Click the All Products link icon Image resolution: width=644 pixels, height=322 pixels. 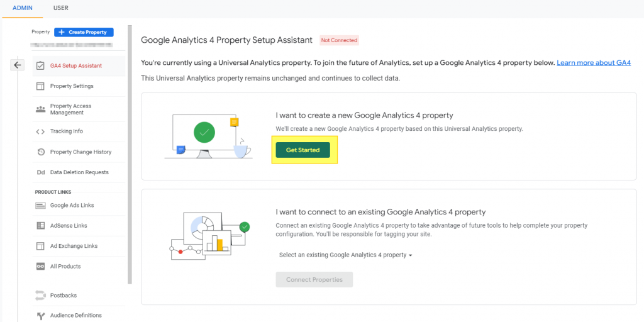click(x=40, y=266)
